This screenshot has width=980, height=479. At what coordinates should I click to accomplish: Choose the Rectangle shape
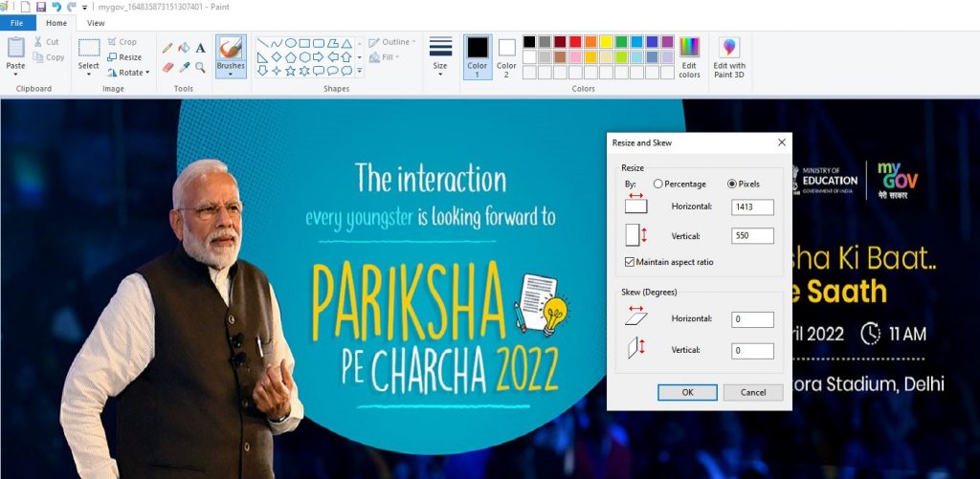(304, 43)
